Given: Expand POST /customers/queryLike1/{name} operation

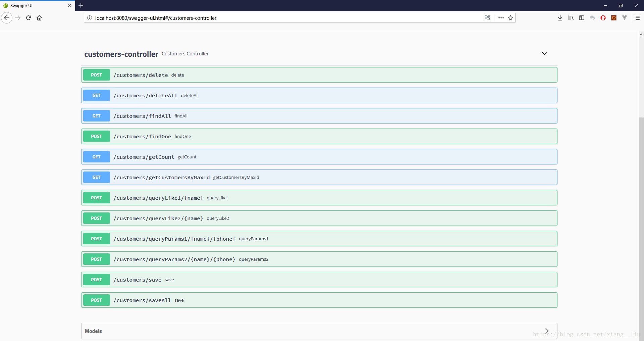Looking at the screenshot, I should [319, 198].
